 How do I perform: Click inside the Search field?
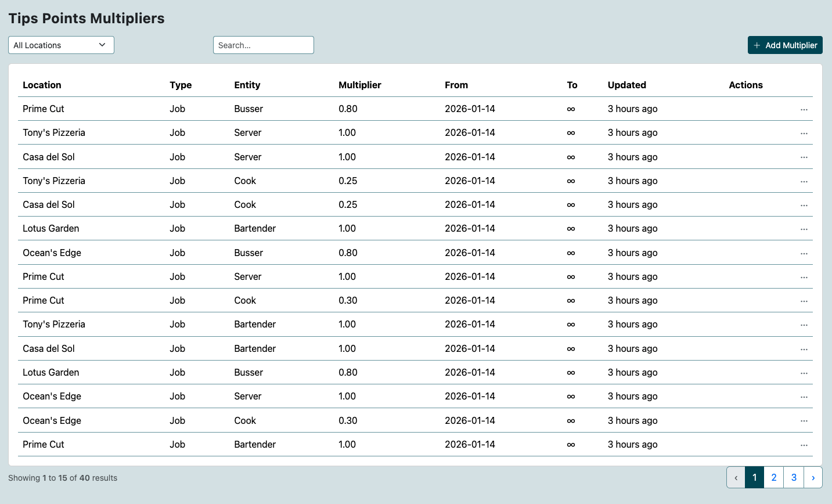(263, 45)
